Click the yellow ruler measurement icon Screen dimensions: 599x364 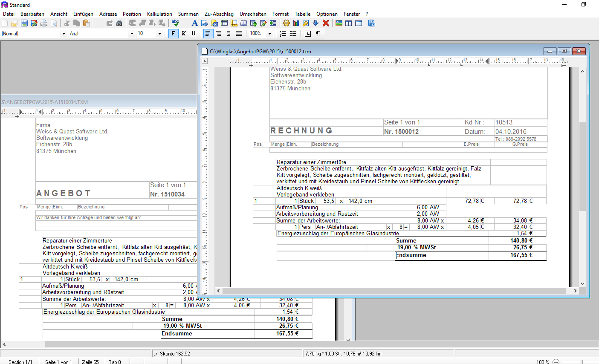click(x=234, y=23)
